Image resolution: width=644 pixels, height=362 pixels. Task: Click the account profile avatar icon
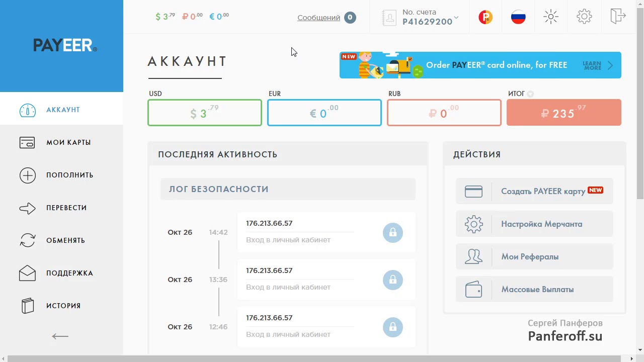[389, 18]
